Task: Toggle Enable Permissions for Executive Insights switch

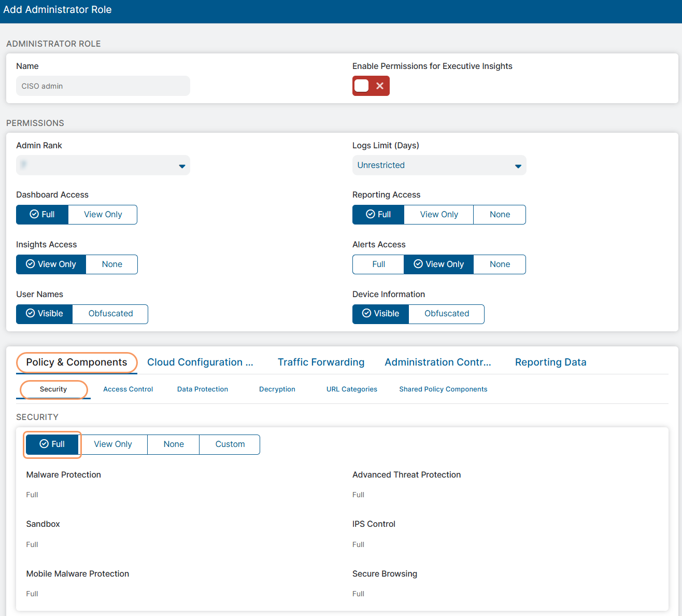Action: point(371,86)
